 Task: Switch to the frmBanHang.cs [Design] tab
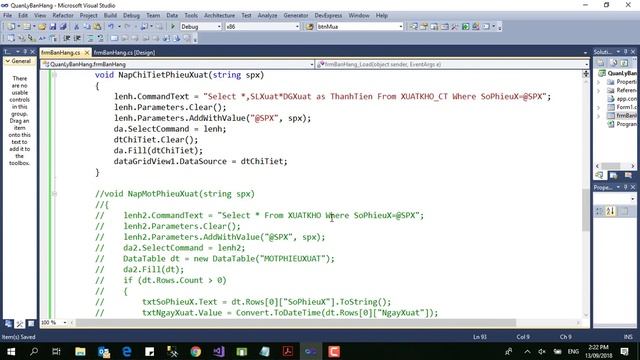click(x=124, y=53)
